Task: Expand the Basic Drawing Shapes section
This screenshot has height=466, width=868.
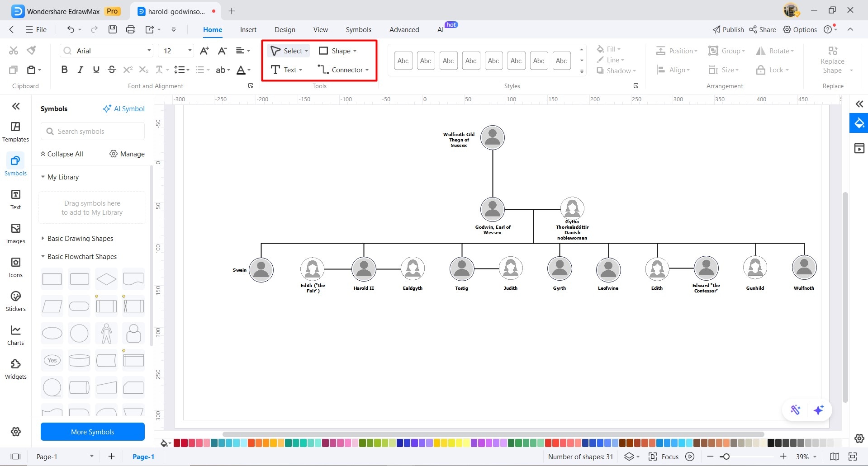Action: coord(80,238)
